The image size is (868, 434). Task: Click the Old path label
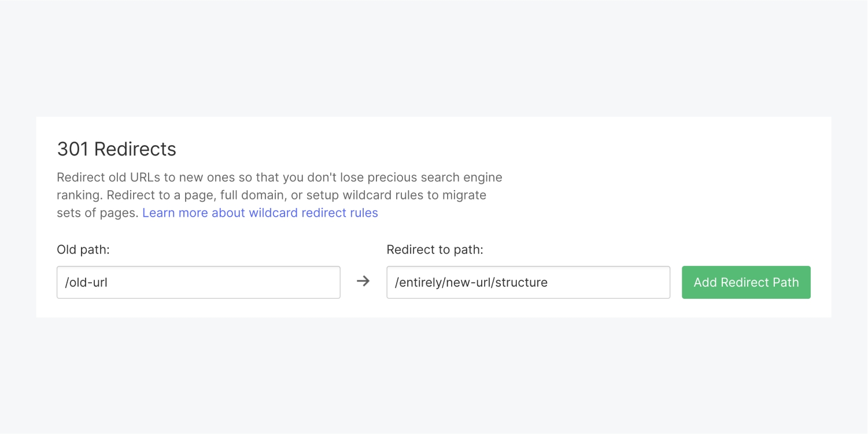(83, 250)
